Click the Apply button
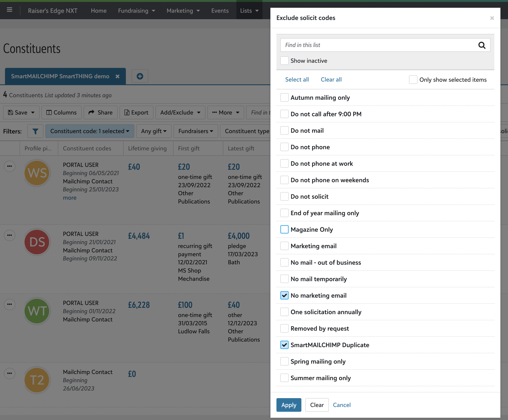The image size is (508, 420). [289, 405]
